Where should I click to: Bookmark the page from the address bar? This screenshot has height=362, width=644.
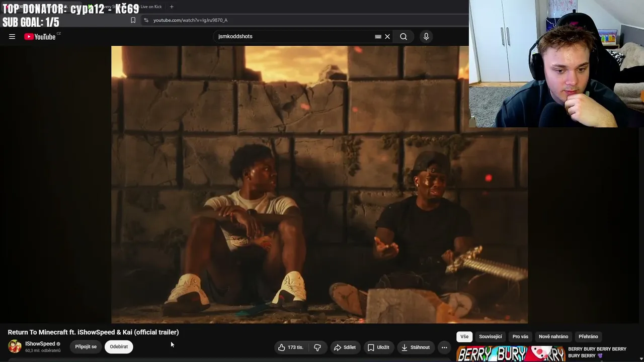(x=133, y=20)
